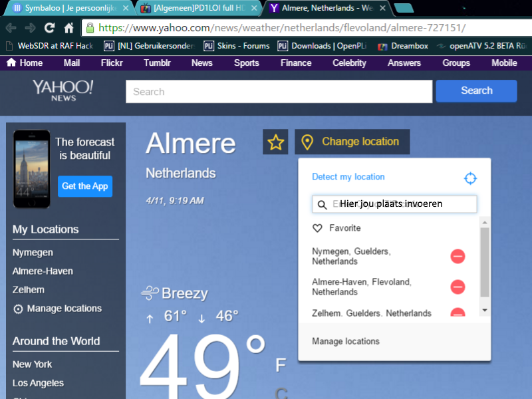Open Los Angeles under Around the World
This screenshot has width=532, height=399.
pyautogui.click(x=38, y=383)
